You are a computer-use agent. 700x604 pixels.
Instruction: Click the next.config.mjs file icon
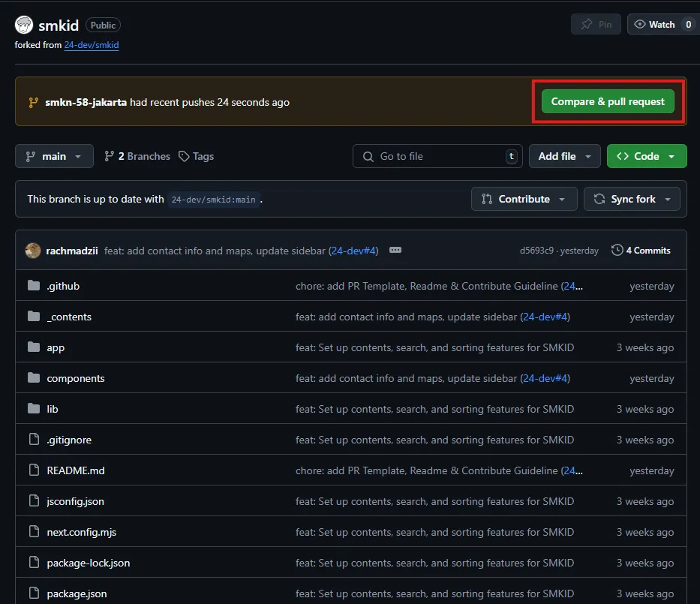pyautogui.click(x=34, y=532)
